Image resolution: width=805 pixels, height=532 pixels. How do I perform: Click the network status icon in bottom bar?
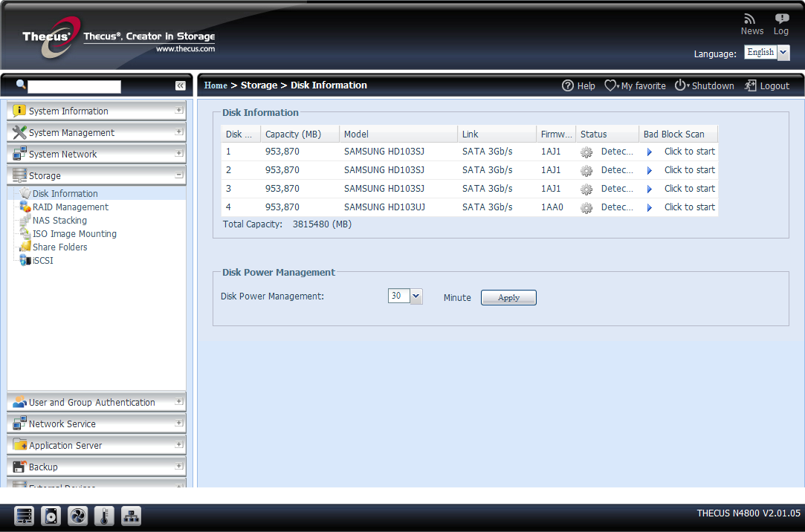point(131,516)
